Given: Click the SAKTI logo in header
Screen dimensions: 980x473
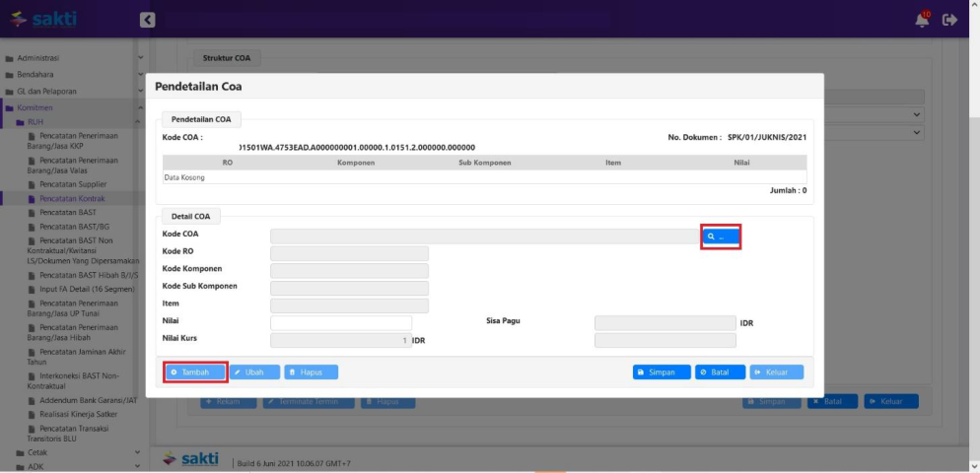Looking at the screenshot, I should coord(43,19).
